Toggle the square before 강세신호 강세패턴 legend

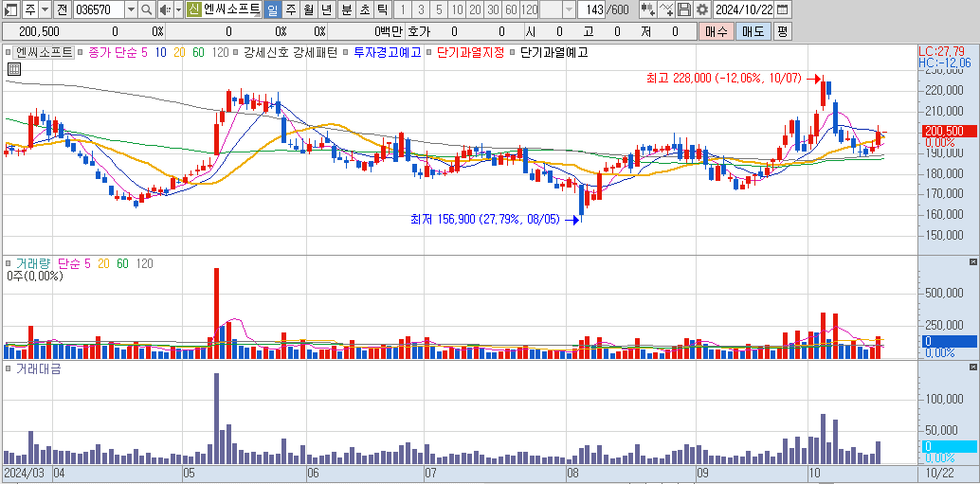coord(237,53)
